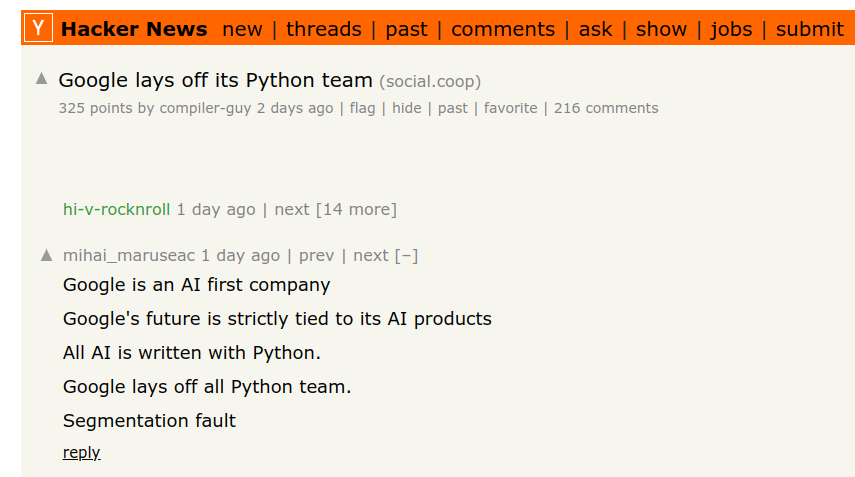Favorite this story

(x=510, y=108)
